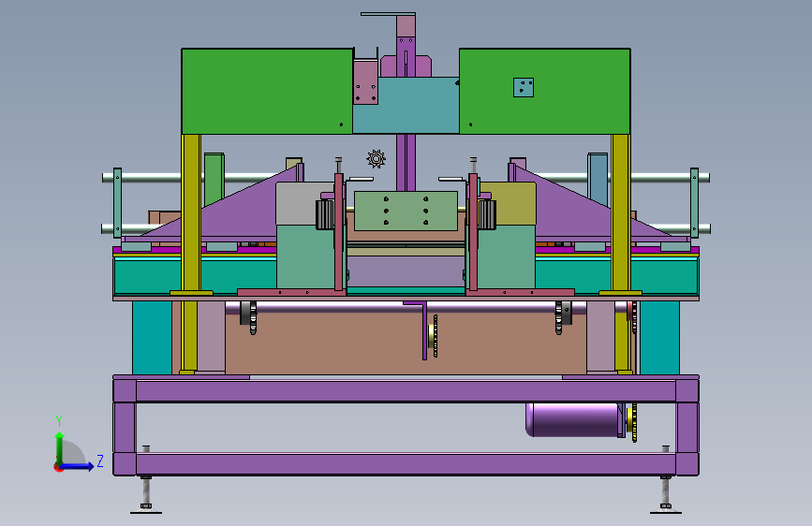The image size is (812, 526).
Task: Click the small sprocket gear below teal panel
Action: coord(376,158)
